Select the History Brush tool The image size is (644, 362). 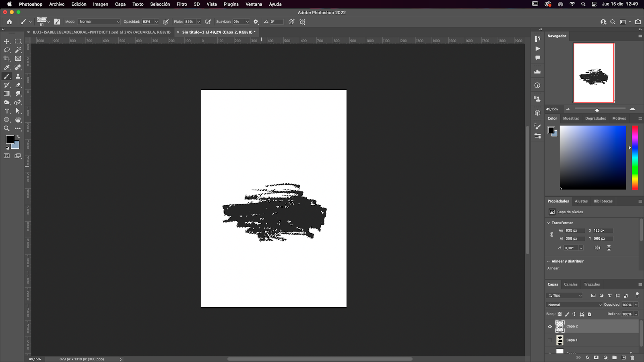(7, 85)
